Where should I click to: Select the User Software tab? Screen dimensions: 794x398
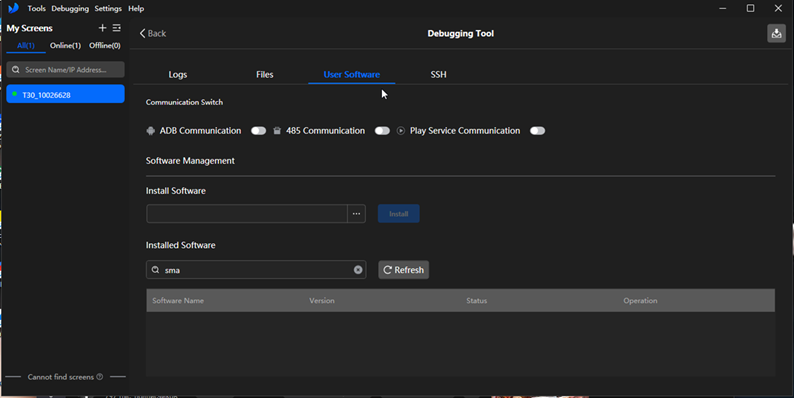point(351,74)
